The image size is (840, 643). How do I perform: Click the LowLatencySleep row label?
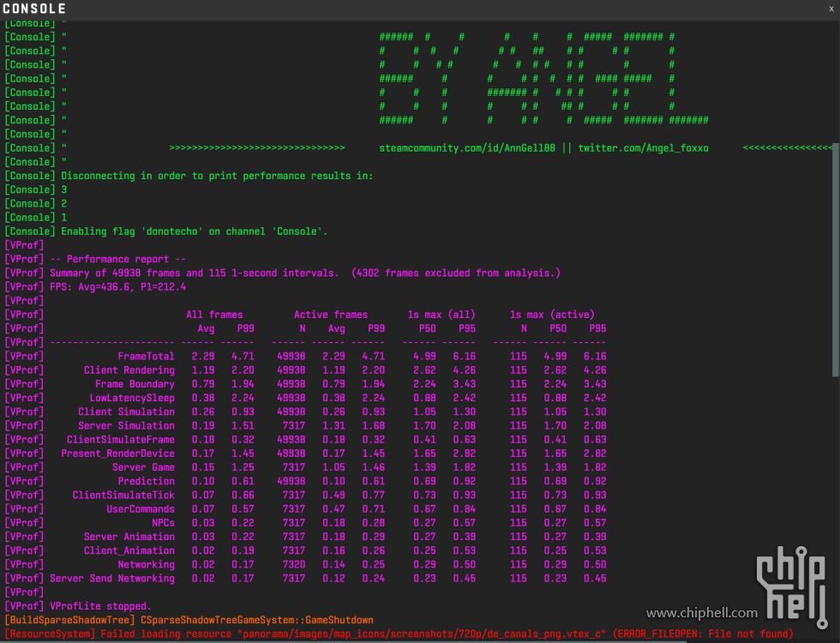[x=132, y=398]
